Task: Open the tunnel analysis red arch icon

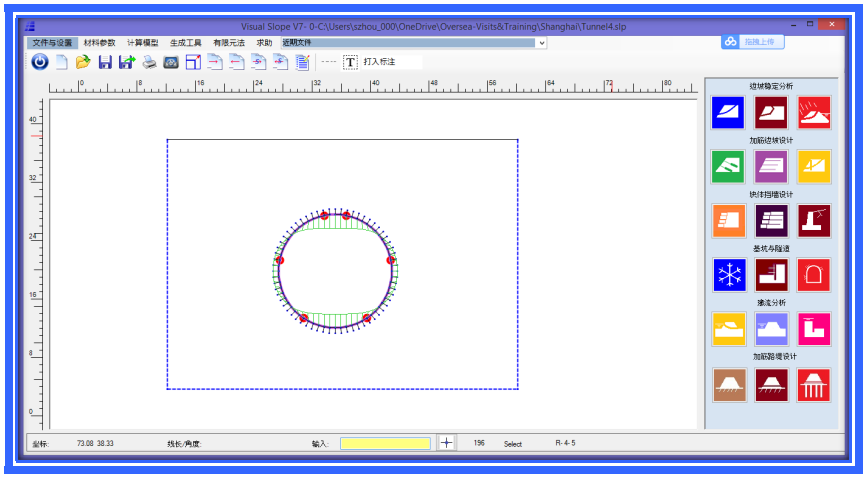Action: click(813, 275)
